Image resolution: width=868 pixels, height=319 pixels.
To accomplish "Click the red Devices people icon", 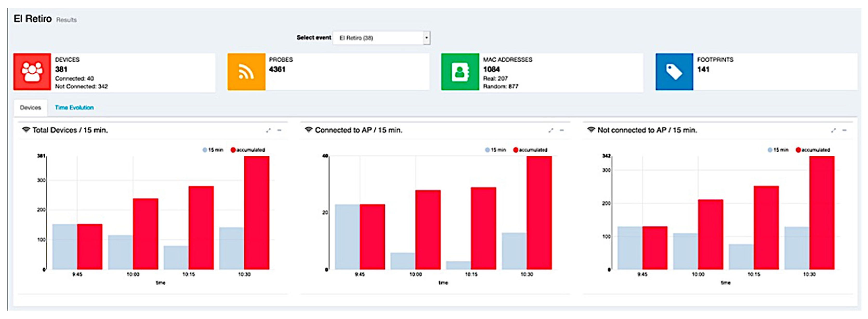I will click(x=32, y=72).
